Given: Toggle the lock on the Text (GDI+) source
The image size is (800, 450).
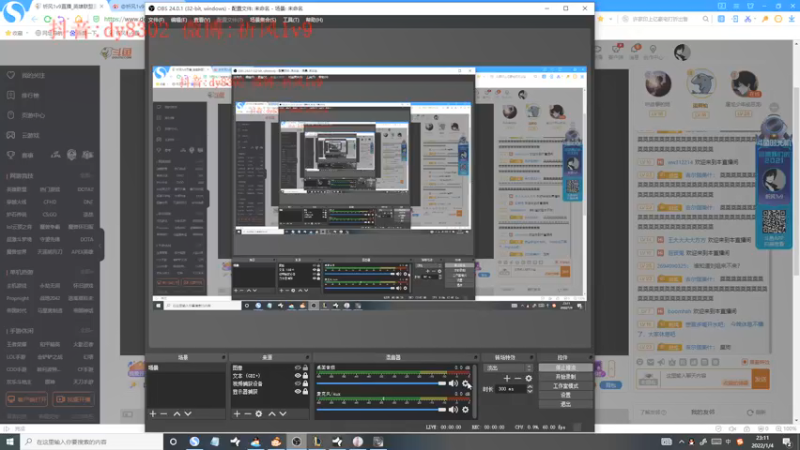Looking at the screenshot, I should click(305, 376).
